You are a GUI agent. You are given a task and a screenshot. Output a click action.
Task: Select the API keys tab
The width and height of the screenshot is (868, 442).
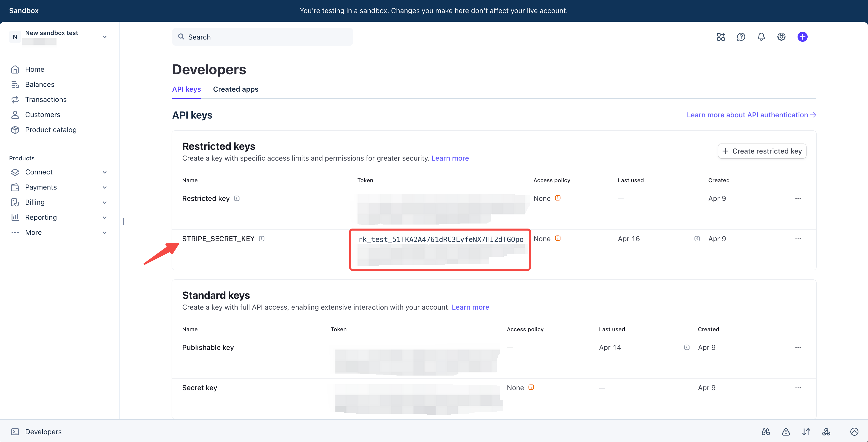pos(186,89)
